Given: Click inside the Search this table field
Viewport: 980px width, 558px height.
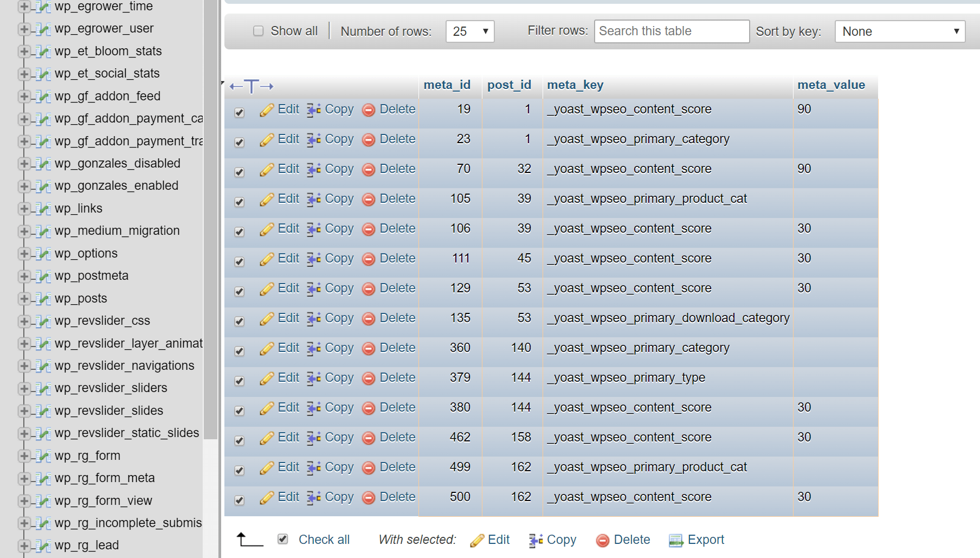Looking at the screenshot, I should 671,31.
